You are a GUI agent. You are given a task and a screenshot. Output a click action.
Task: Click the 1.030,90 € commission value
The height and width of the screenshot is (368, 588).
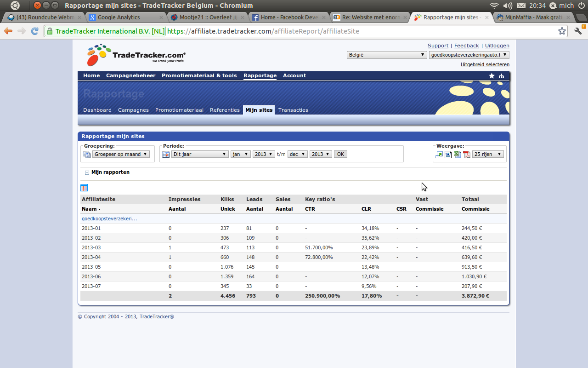pyautogui.click(x=474, y=276)
